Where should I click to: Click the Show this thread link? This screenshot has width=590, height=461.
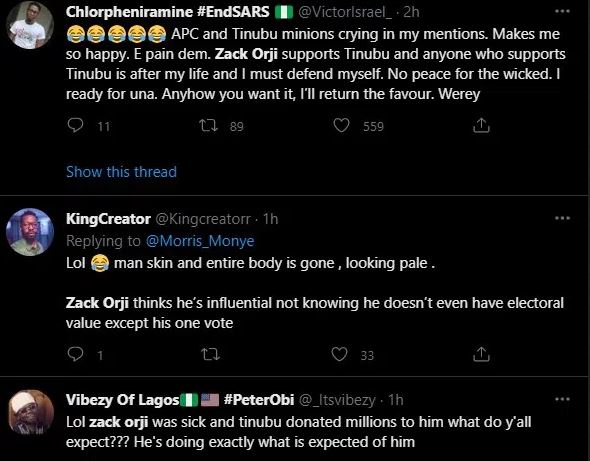point(121,172)
